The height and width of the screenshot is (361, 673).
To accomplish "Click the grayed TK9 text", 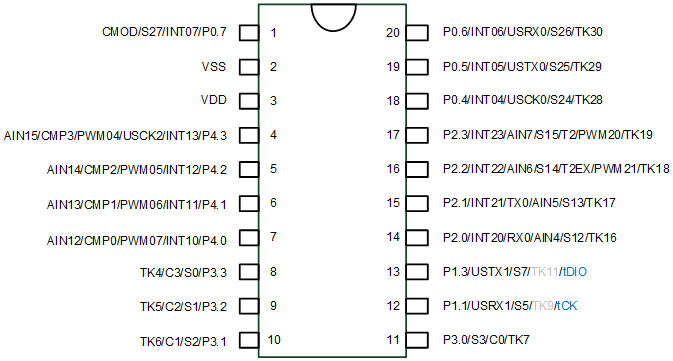I will 542,306.
